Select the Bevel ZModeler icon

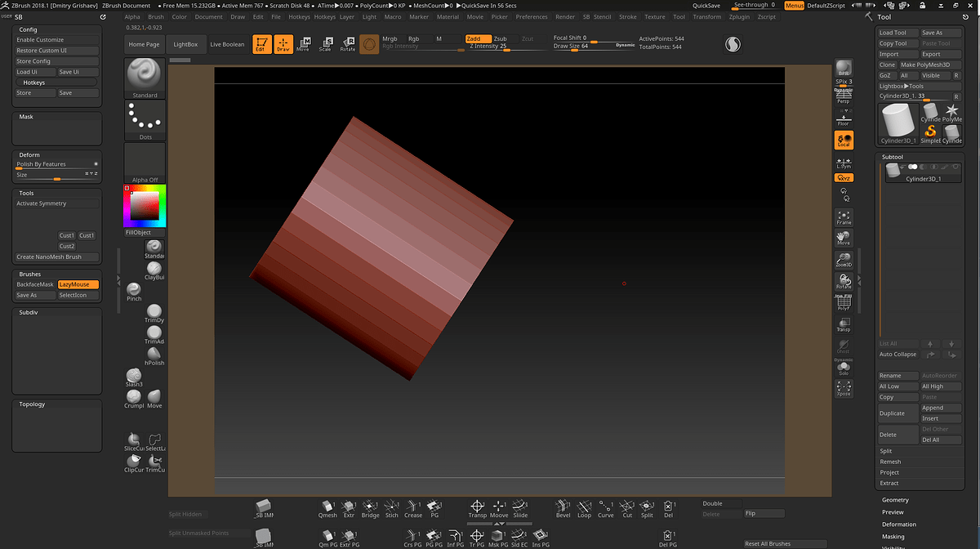563,509
